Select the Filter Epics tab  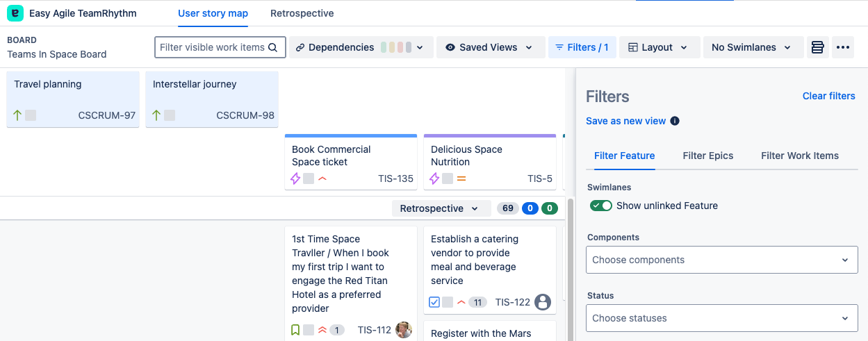pyautogui.click(x=707, y=156)
